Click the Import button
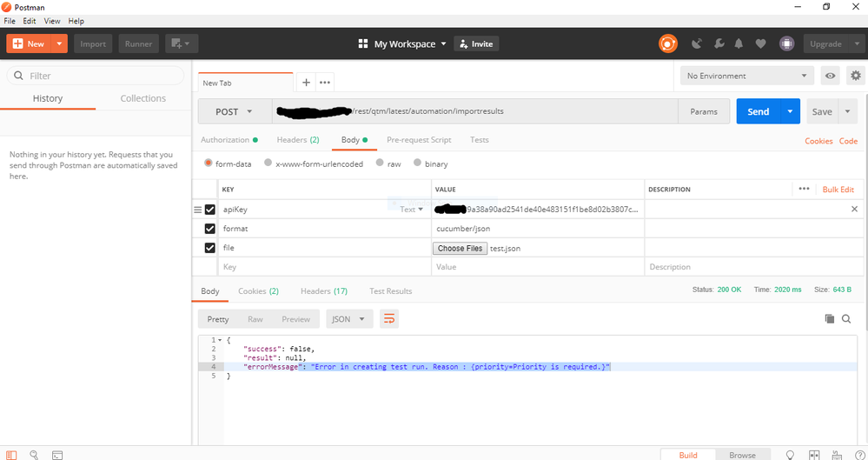 93,43
